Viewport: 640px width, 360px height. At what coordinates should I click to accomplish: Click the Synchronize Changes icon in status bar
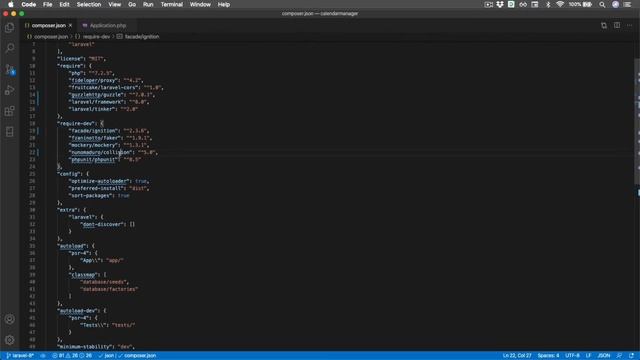point(43,356)
